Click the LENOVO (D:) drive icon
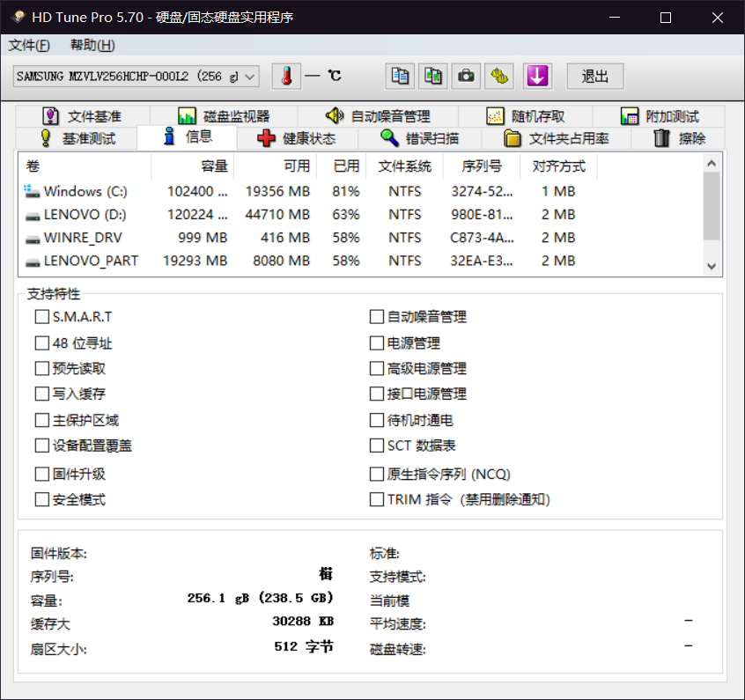The image size is (745, 700). point(33,217)
